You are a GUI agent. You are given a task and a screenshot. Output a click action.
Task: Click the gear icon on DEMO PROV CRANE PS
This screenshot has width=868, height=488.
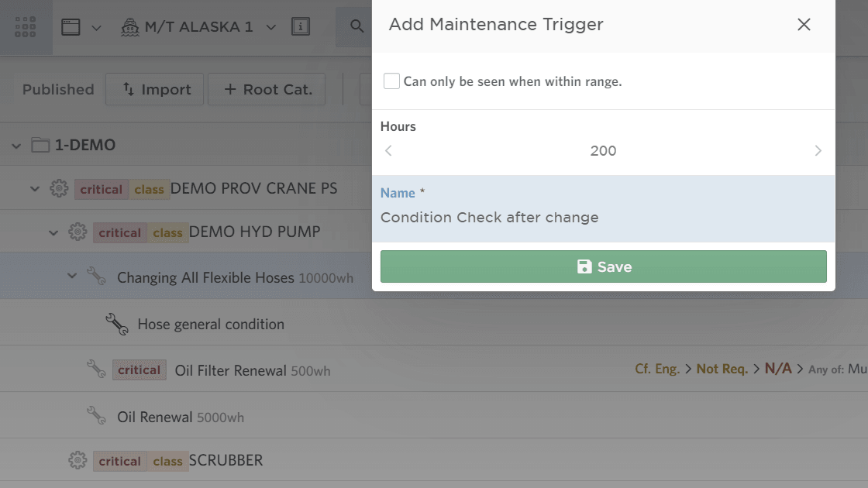click(59, 188)
